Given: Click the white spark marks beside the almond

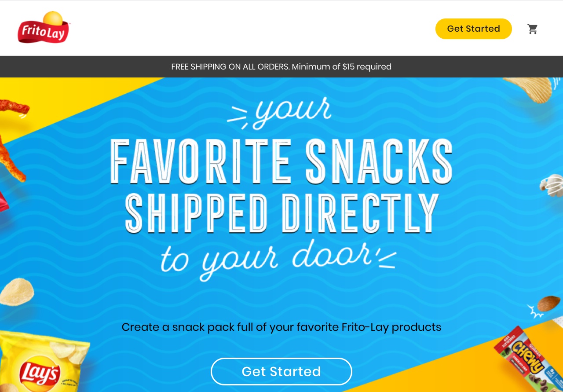Looking at the screenshot, I should (x=535, y=311).
